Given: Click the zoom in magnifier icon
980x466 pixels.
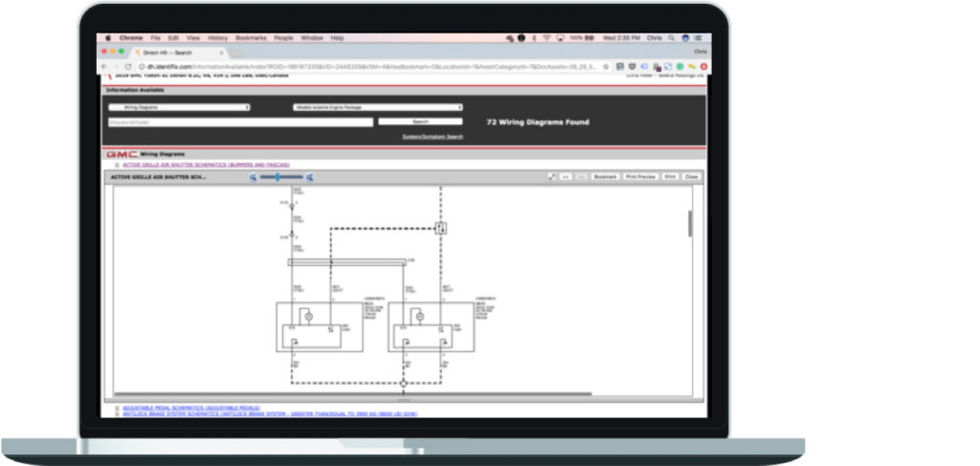Looking at the screenshot, I should [x=310, y=177].
